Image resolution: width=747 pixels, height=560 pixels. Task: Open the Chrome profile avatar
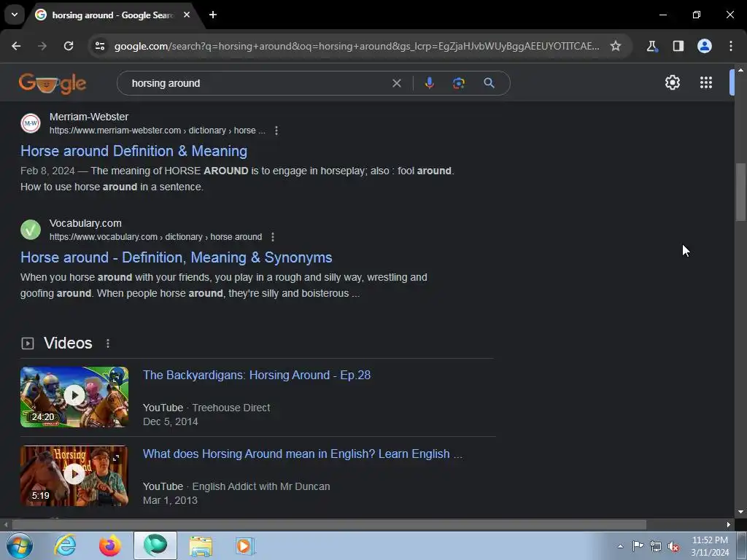point(705,46)
